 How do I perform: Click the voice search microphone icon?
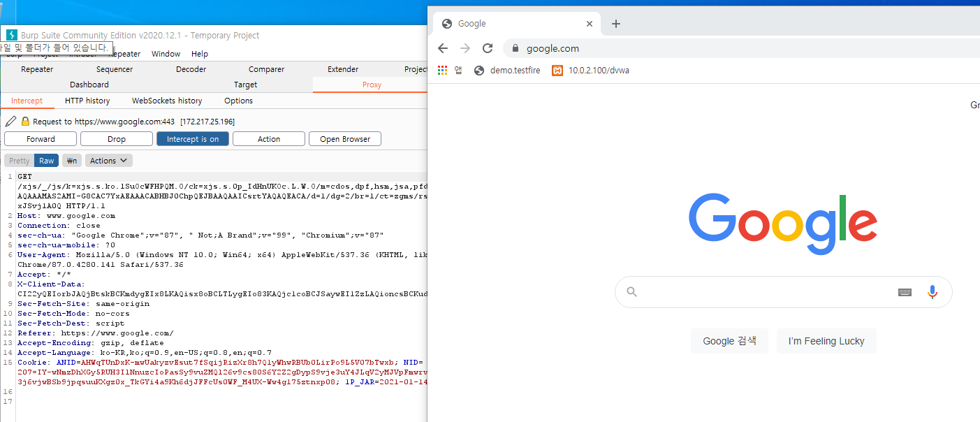(933, 292)
